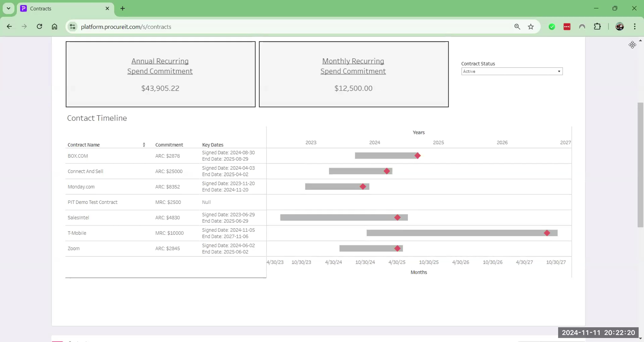Click the Null key dates cell
This screenshot has width=644, height=342.
coord(206,202)
